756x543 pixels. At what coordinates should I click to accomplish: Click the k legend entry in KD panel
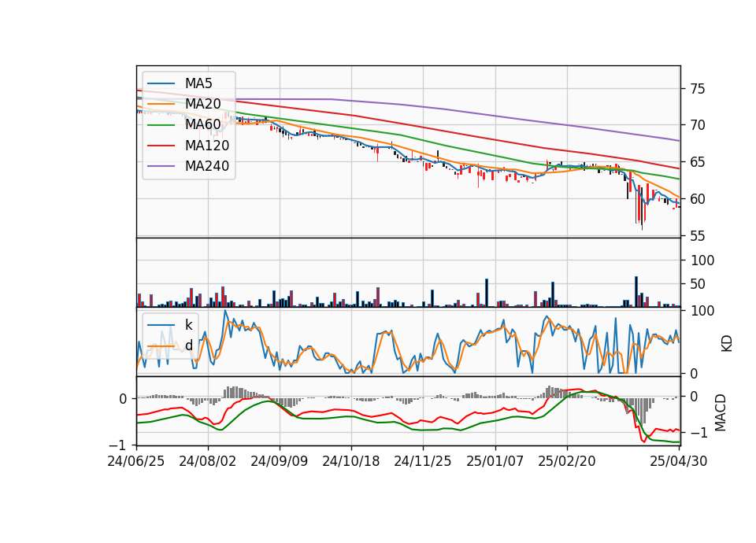point(189,325)
